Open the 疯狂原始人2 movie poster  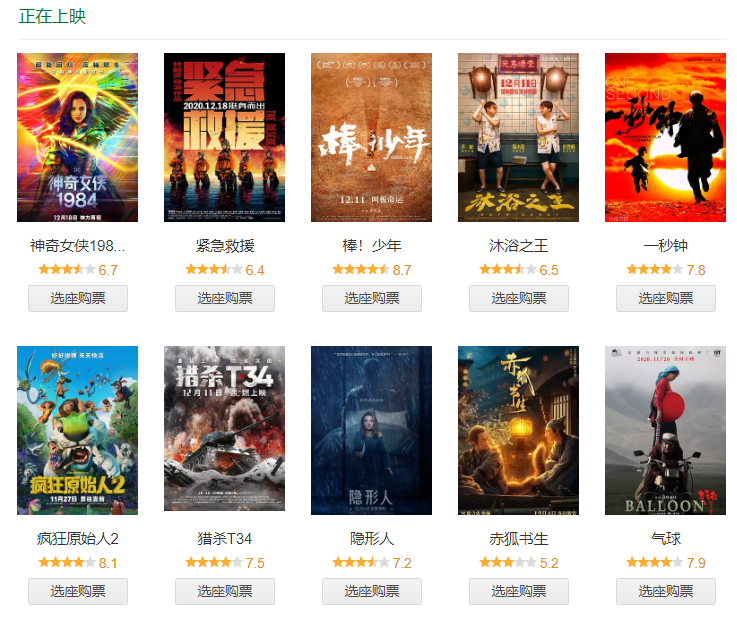(78, 430)
